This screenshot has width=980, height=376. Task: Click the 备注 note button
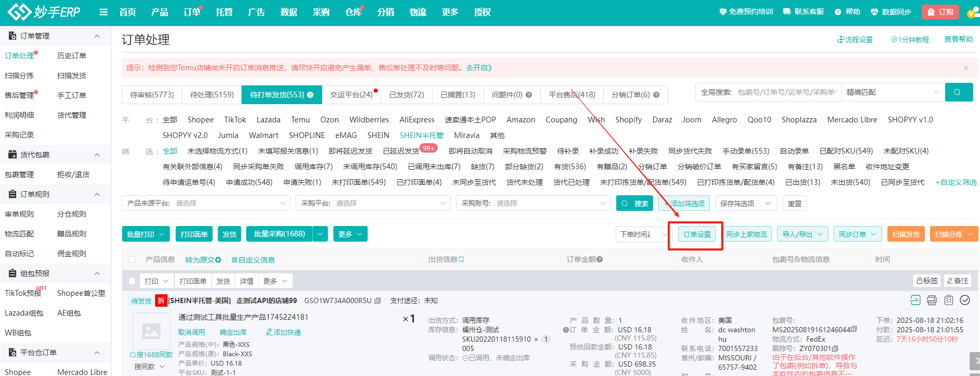[958, 281]
